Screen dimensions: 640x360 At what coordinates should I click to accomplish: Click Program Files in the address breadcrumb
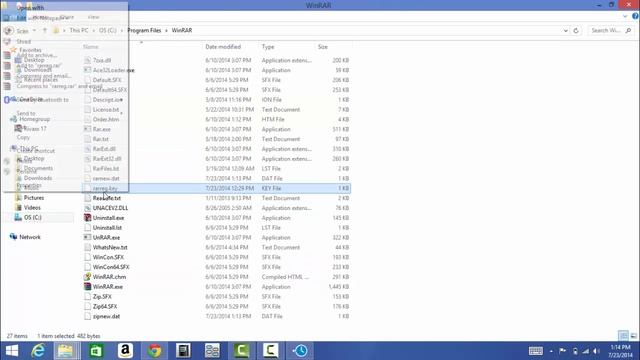click(144, 31)
